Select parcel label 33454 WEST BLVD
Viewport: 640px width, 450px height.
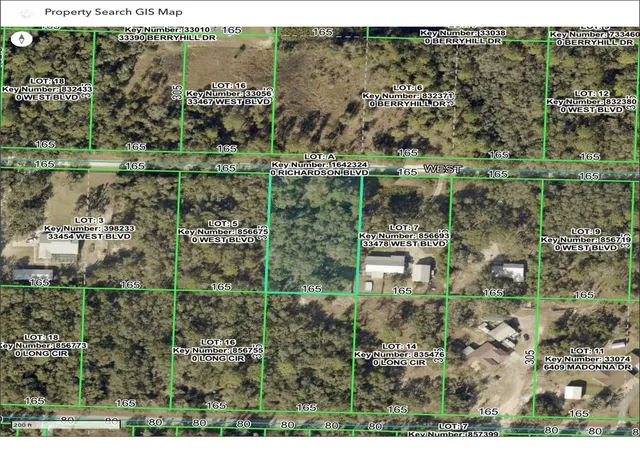pyautogui.click(x=89, y=236)
